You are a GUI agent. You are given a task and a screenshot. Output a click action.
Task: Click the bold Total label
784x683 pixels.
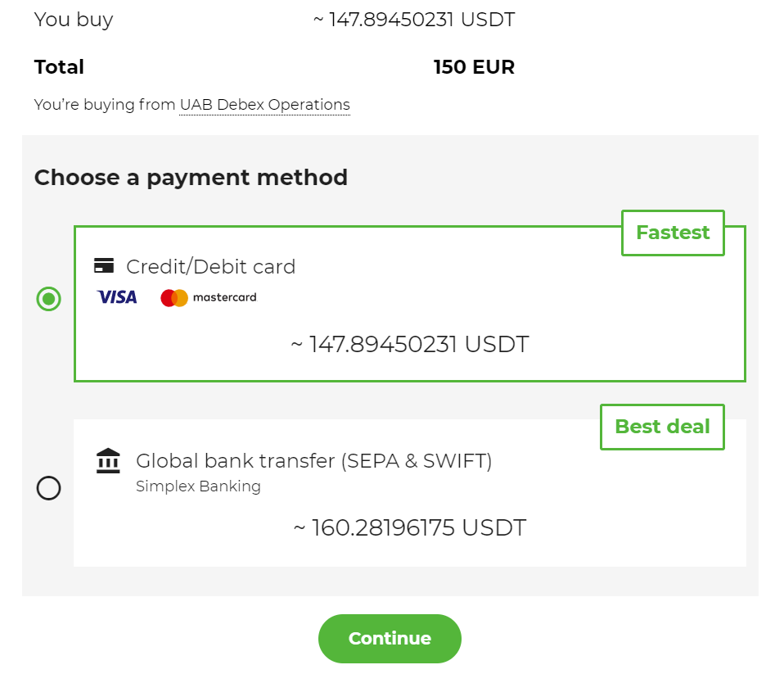[59, 67]
